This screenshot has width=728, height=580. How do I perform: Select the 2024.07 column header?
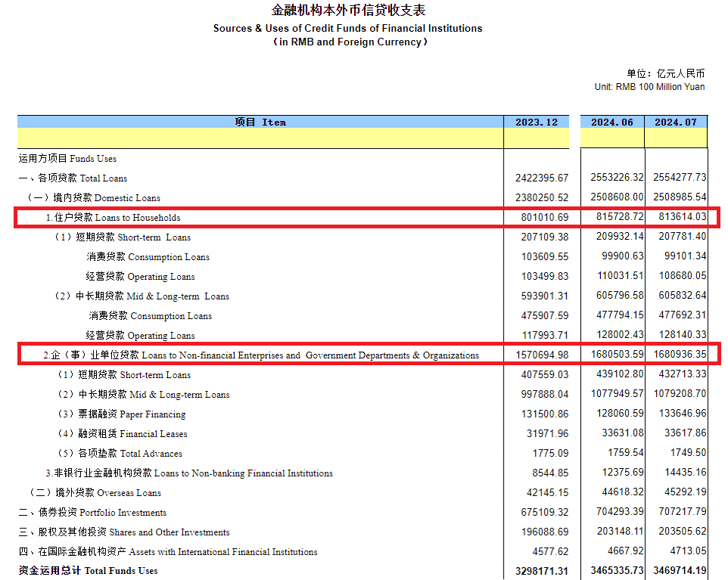tap(676, 122)
